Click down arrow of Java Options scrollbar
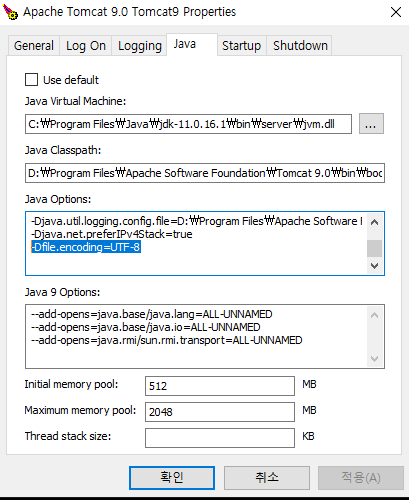Screen dimensions: 409x500 pos(374,266)
